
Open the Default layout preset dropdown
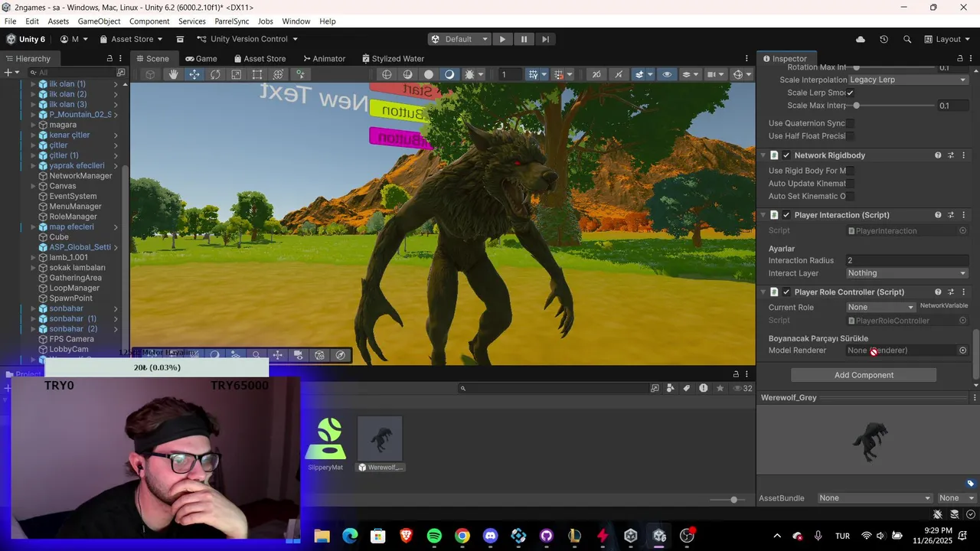459,39
